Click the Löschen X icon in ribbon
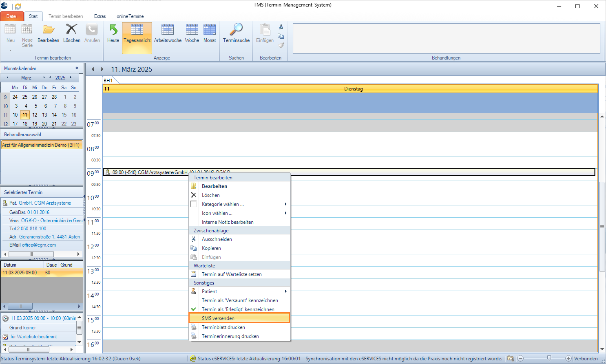The width and height of the screenshot is (606, 364). 71,30
